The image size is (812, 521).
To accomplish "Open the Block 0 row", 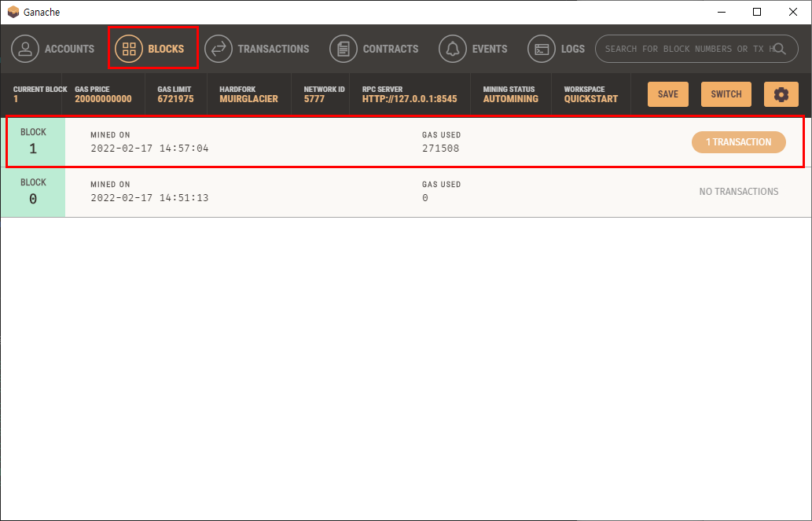I will [x=406, y=193].
